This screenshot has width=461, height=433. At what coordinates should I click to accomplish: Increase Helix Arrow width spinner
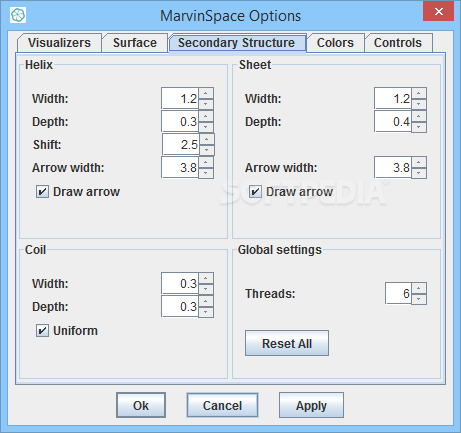coord(206,162)
